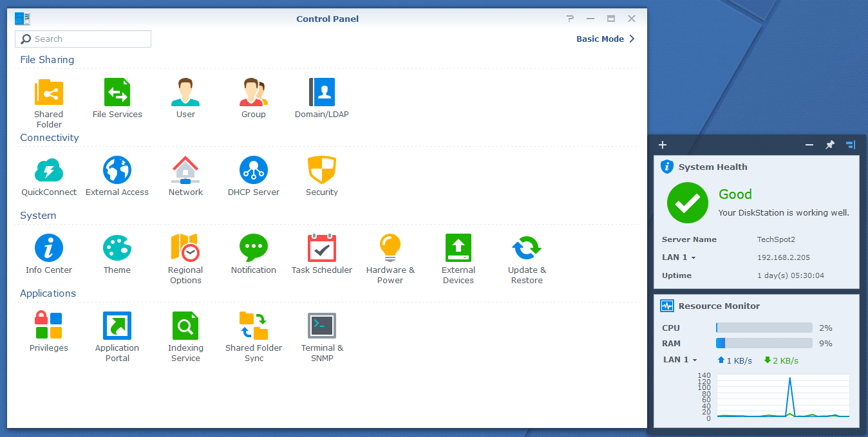Open Hardware & Power settings
Image resolution: width=868 pixels, height=437 pixels.
(390, 248)
